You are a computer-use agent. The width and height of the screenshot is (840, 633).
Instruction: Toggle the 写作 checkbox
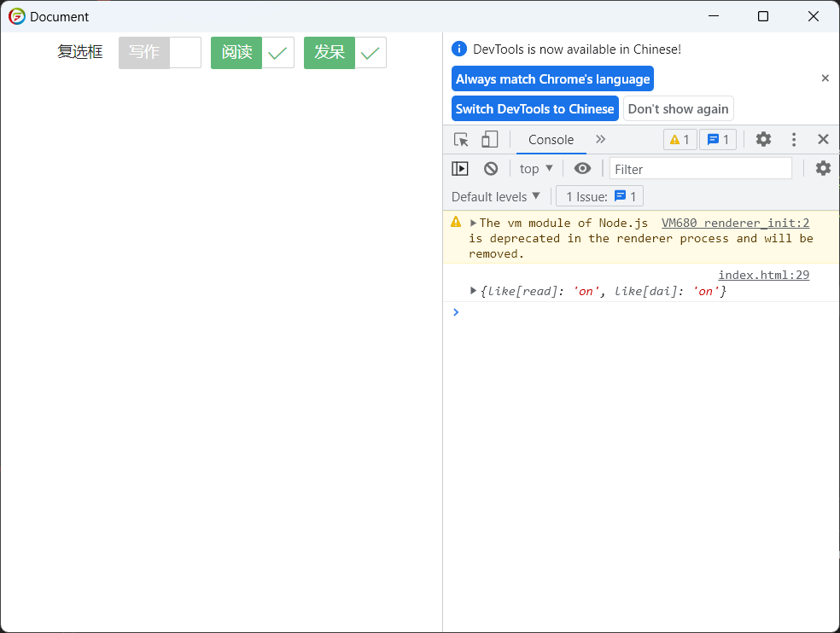[x=160, y=53]
